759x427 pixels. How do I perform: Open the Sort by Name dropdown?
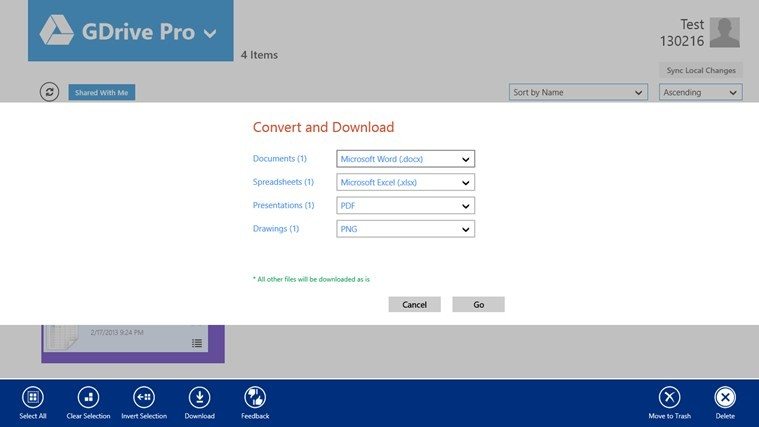point(578,92)
